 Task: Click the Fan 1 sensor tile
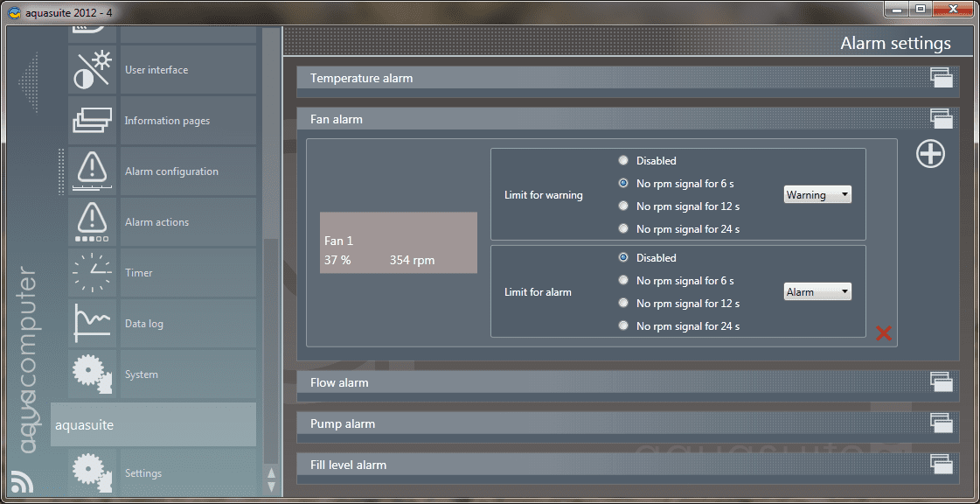398,242
